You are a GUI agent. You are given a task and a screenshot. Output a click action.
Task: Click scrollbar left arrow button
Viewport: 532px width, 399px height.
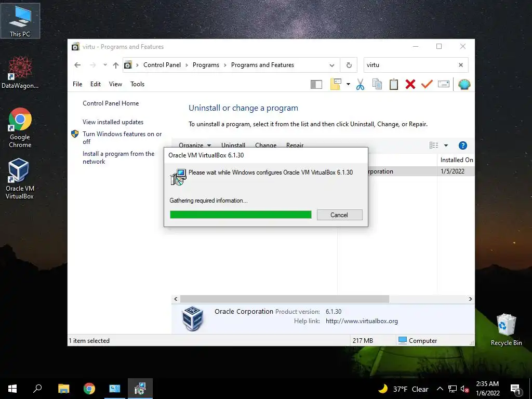[176, 299]
